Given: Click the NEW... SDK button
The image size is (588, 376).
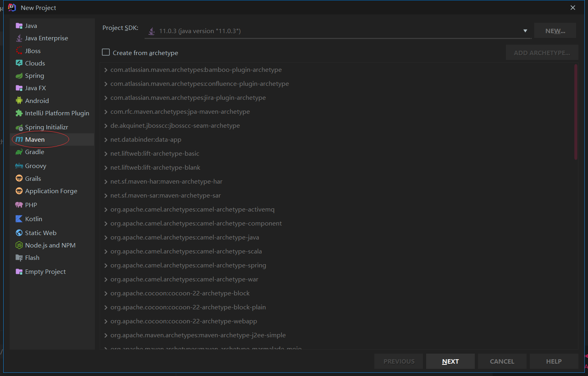Looking at the screenshot, I should [555, 31].
